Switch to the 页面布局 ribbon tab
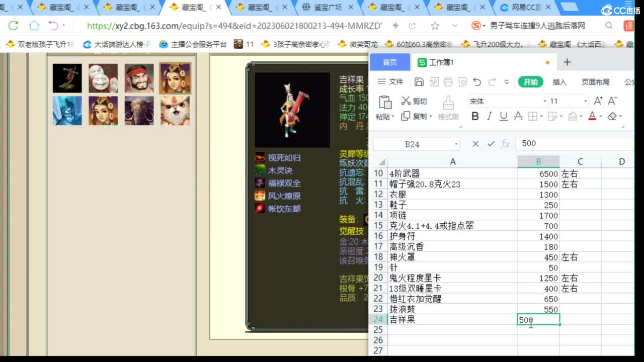Screen dimensions: 644x362 pos(595,82)
